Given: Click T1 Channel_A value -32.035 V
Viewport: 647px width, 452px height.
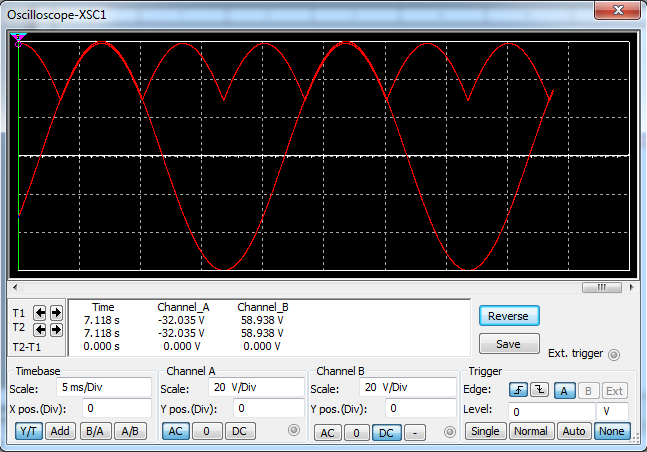Looking at the screenshot, I should [x=181, y=320].
